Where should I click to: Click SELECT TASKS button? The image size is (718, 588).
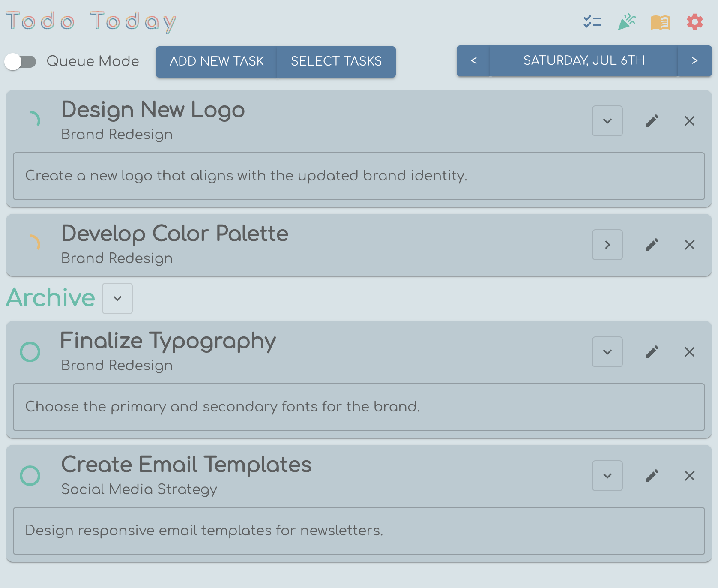click(336, 61)
